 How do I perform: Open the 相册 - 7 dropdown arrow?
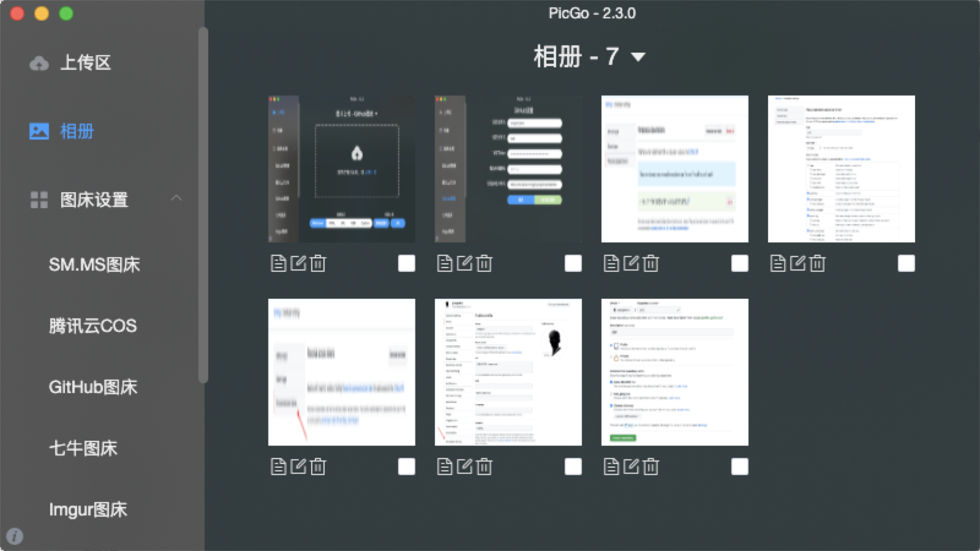tap(638, 57)
